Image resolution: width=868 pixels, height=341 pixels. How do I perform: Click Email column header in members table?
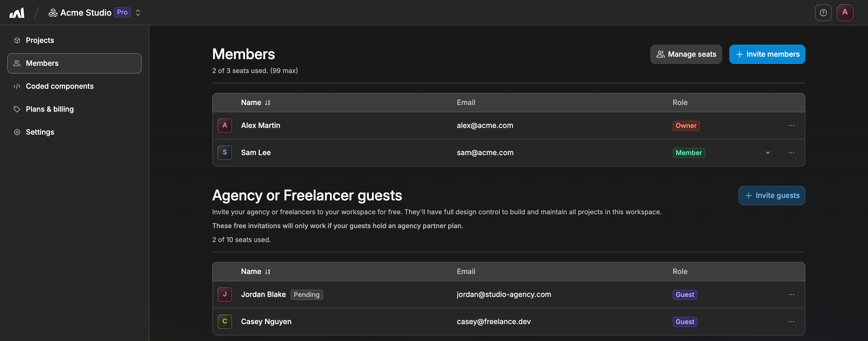point(466,103)
